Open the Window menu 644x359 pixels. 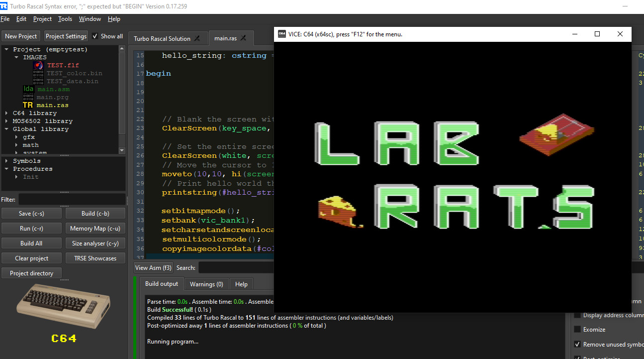click(x=90, y=19)
